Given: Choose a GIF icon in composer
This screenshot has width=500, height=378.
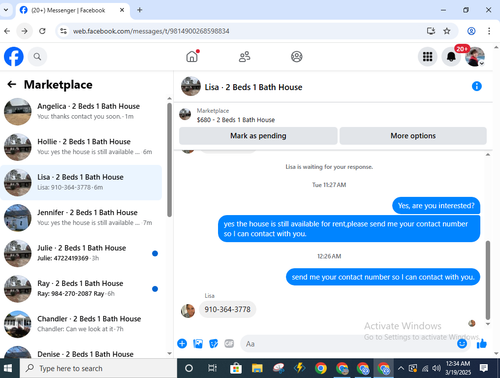Looking at the screenshot, I should (x=229, y=343).
